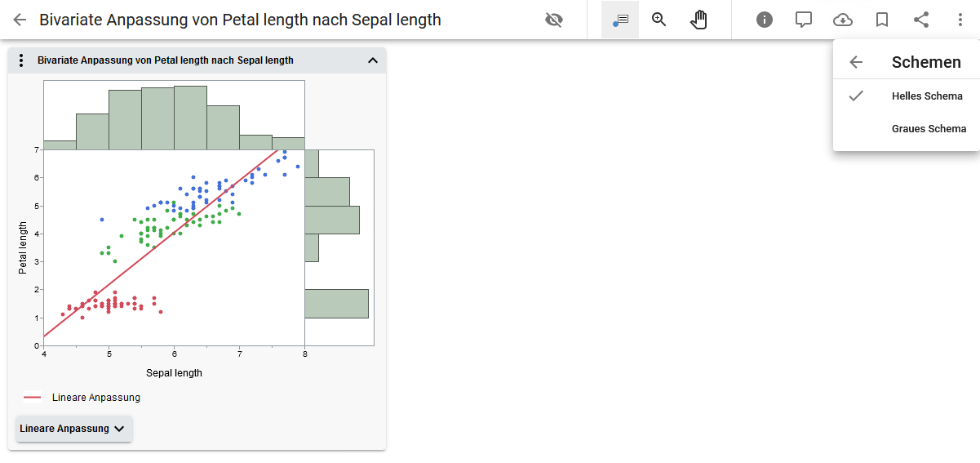Bookmark this report
The height and width of the screenshot is (463, 980).
click(x=882, y=20)
